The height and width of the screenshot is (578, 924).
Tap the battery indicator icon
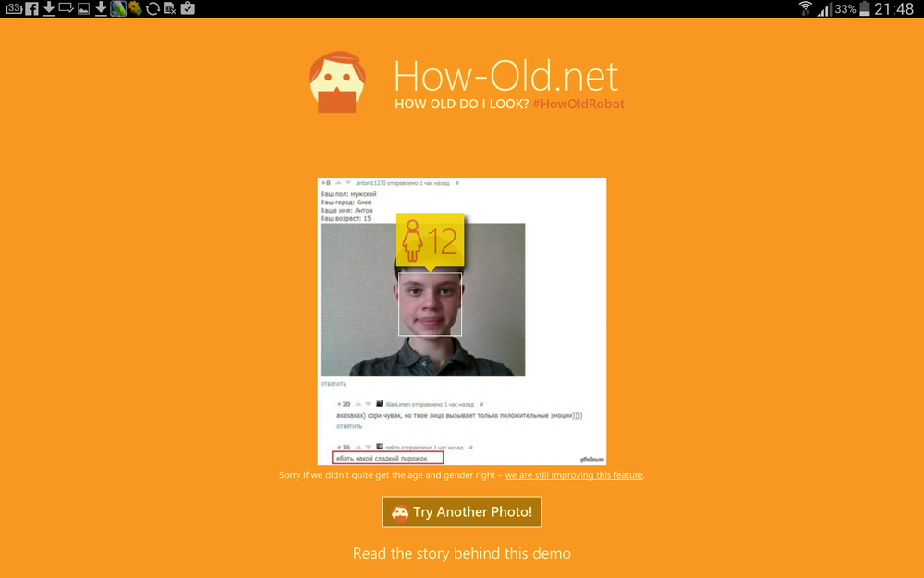(865, 9)
